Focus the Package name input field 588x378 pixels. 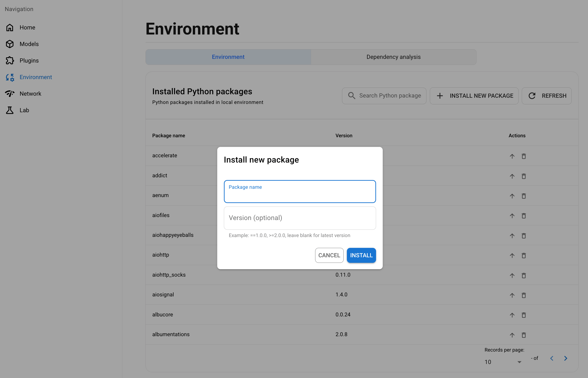tap(300, 192)
